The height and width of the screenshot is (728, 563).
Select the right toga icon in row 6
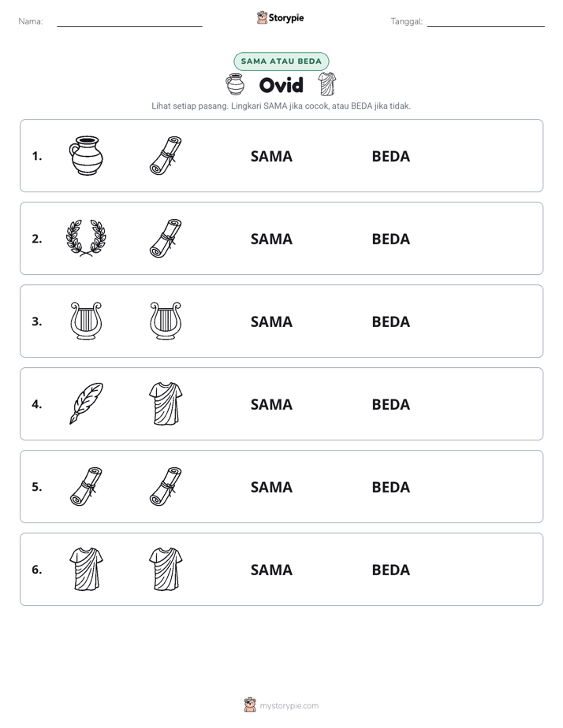[x=166, y=569]
